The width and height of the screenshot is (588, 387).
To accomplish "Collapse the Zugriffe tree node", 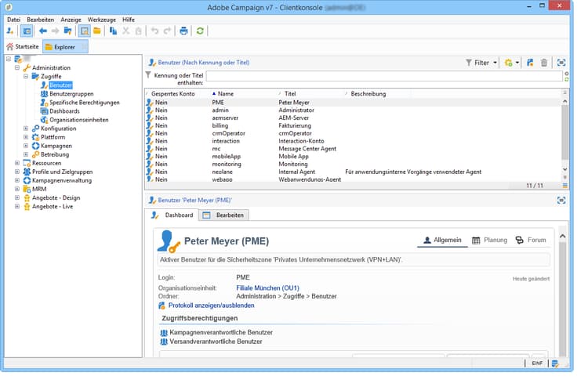I will pos(26,77).
